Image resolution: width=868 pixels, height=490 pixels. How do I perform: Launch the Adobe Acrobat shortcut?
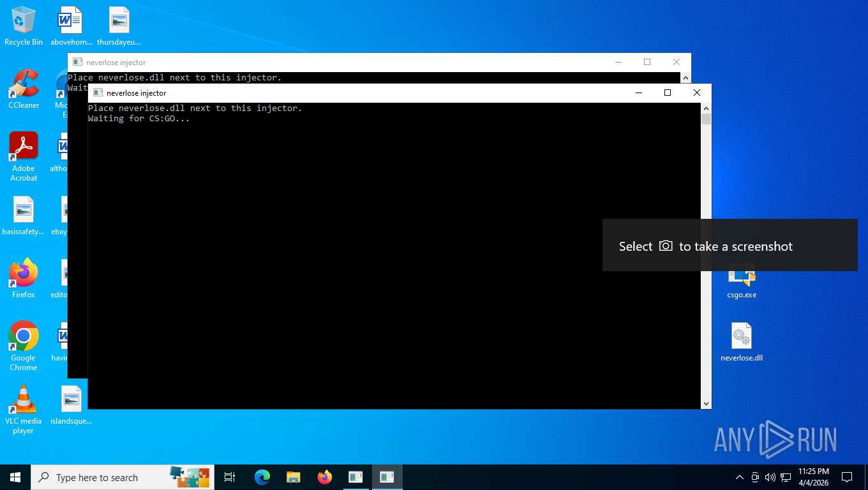24,157
